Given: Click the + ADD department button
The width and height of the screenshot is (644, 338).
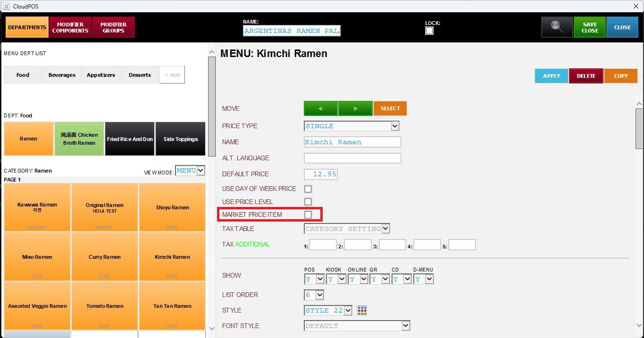Looking at the screenshot, I should 172,75.
